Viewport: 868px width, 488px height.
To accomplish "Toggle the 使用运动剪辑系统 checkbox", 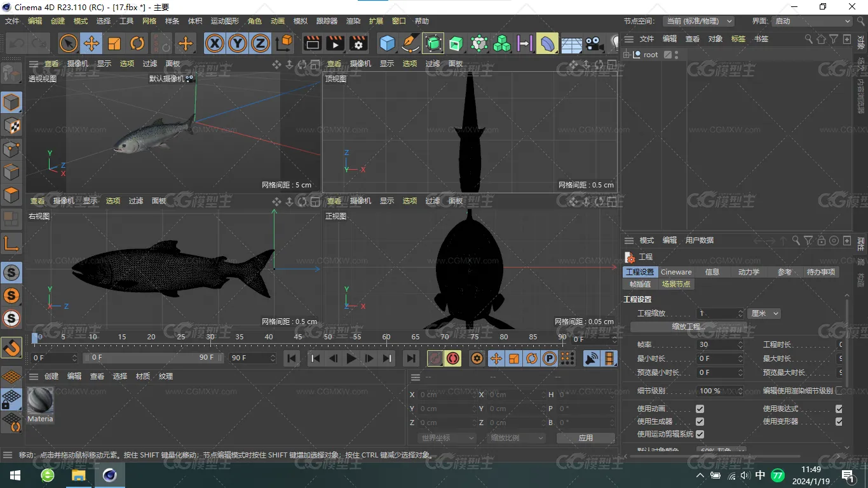I will (x=700, y=434).
